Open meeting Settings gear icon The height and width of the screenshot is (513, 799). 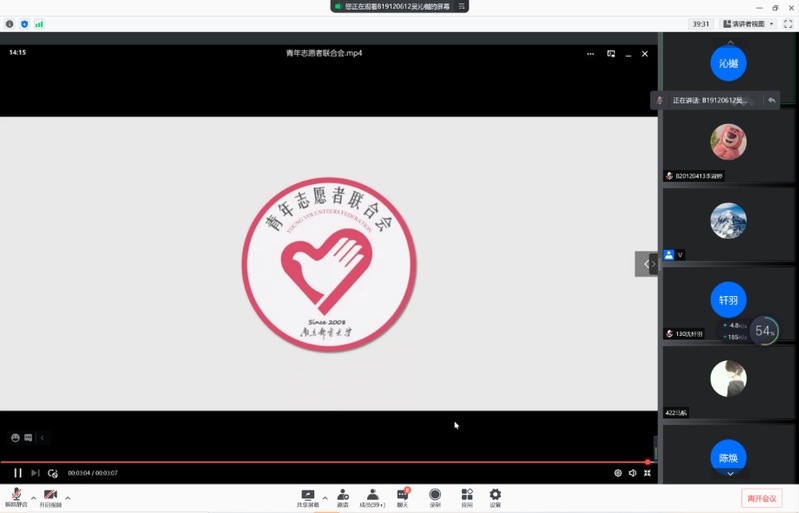(495, 496)
